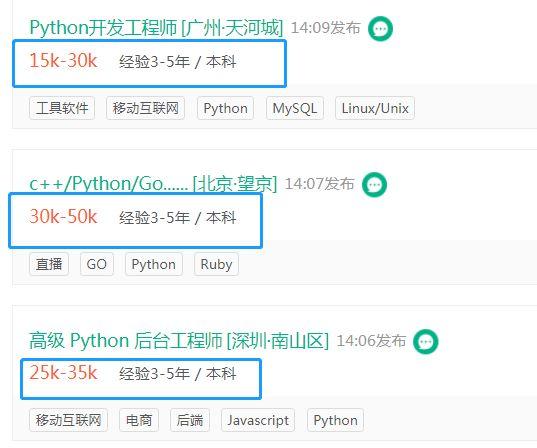Click the Ruby tag

point(216,264)
